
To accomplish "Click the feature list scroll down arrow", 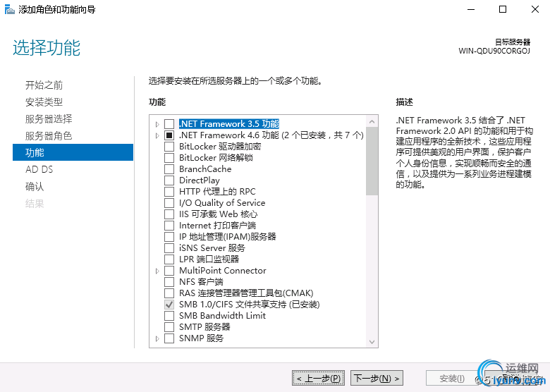I will (x=372, y=342).
